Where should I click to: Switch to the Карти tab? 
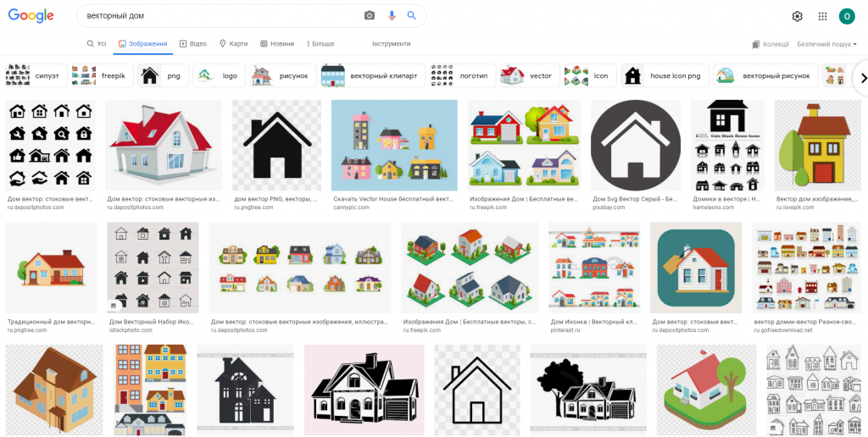click(x=234, y=44)
